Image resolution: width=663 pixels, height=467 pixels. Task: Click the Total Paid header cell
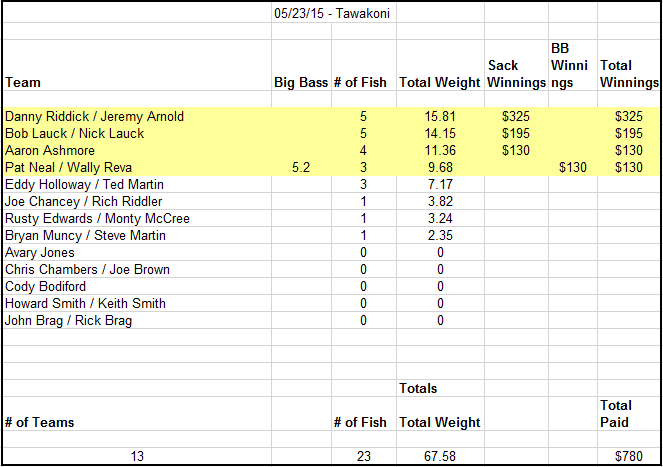(x=629, y=414)
